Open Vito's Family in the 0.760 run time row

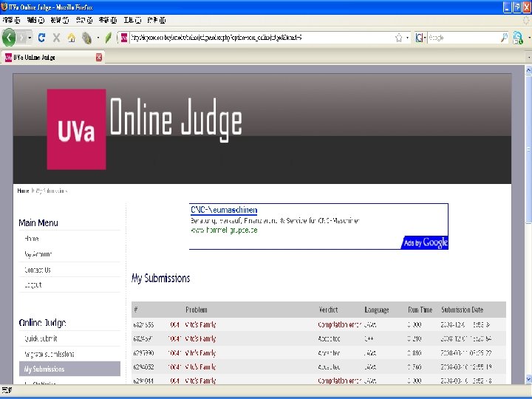(x=200, y=366)
